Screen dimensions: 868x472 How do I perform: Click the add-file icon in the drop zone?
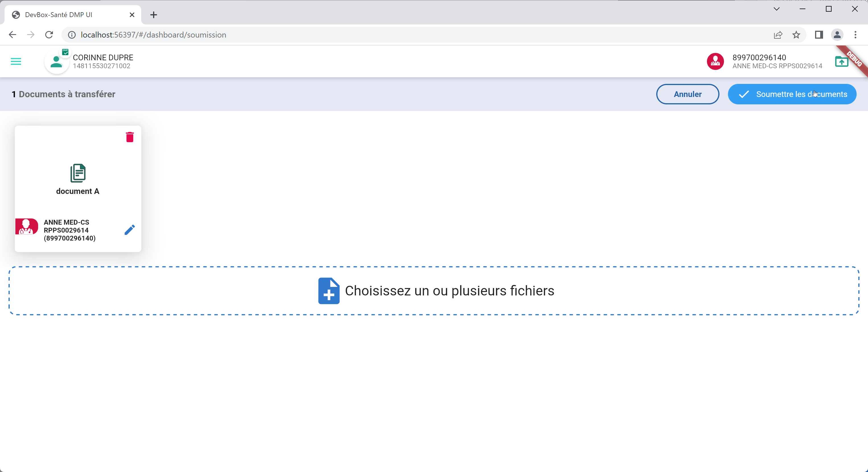click(x=328, y=291)
